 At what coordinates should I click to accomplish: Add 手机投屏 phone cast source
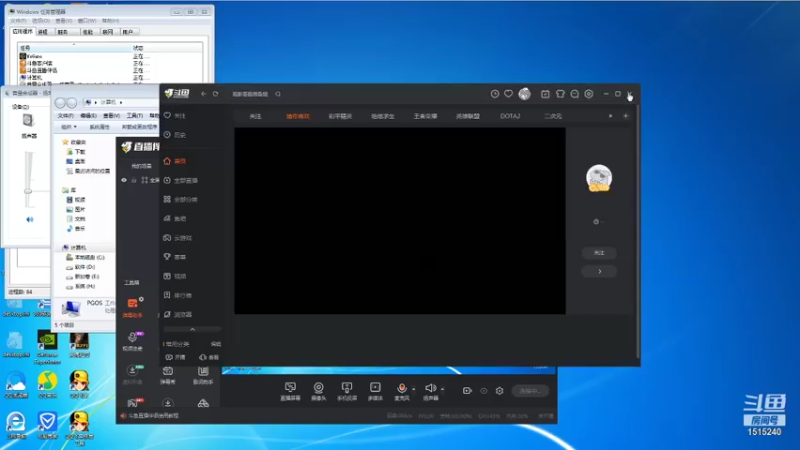coord(347,391)
